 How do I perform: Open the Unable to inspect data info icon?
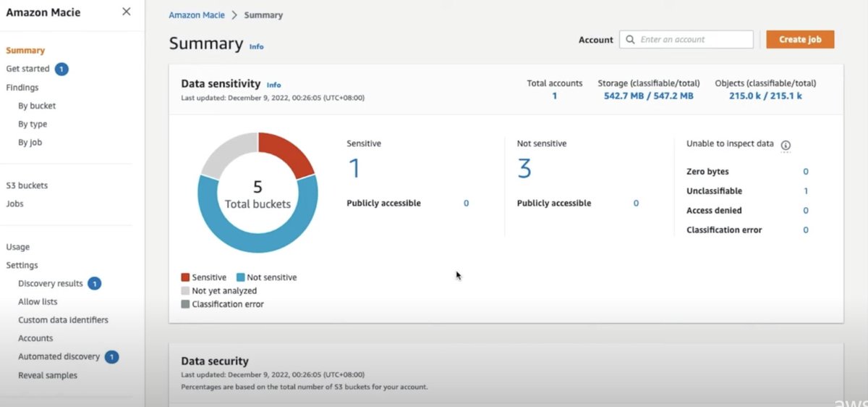pos(786,145)
